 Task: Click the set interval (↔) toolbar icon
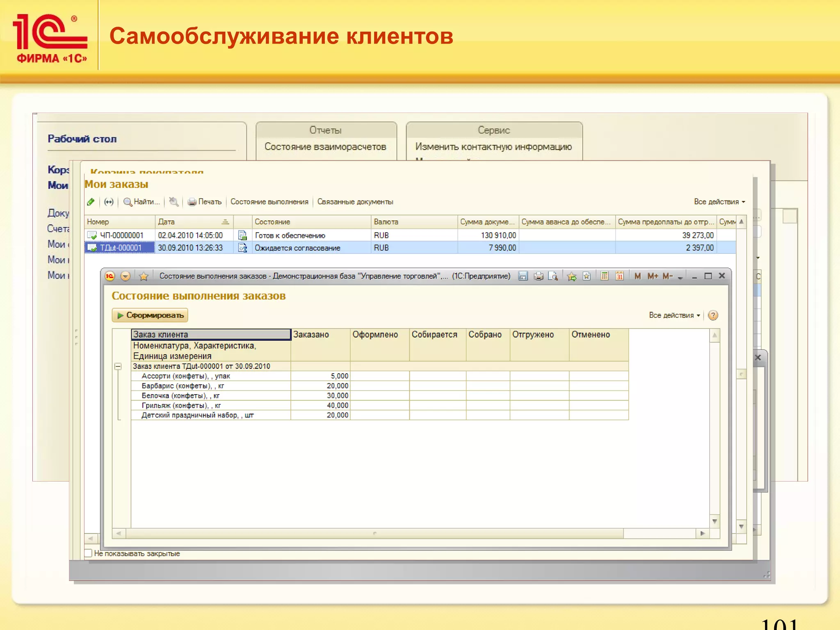[x=109, y=202]
